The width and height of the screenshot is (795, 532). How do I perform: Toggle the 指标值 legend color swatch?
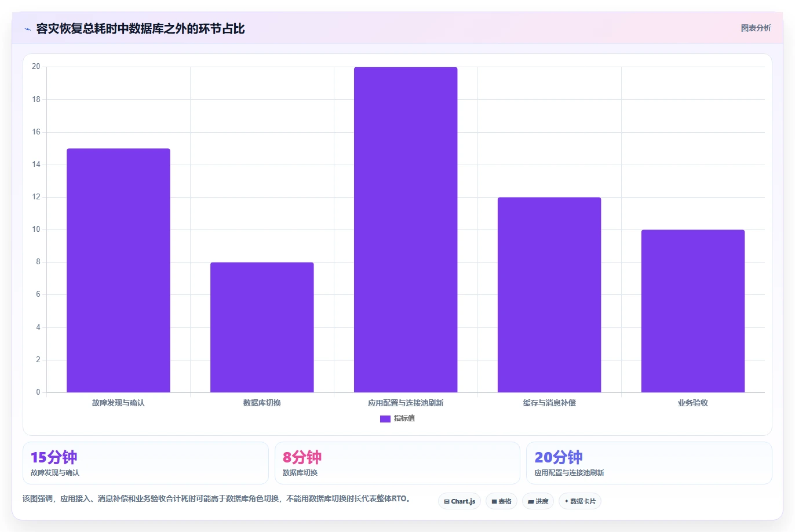click(385, 419)
